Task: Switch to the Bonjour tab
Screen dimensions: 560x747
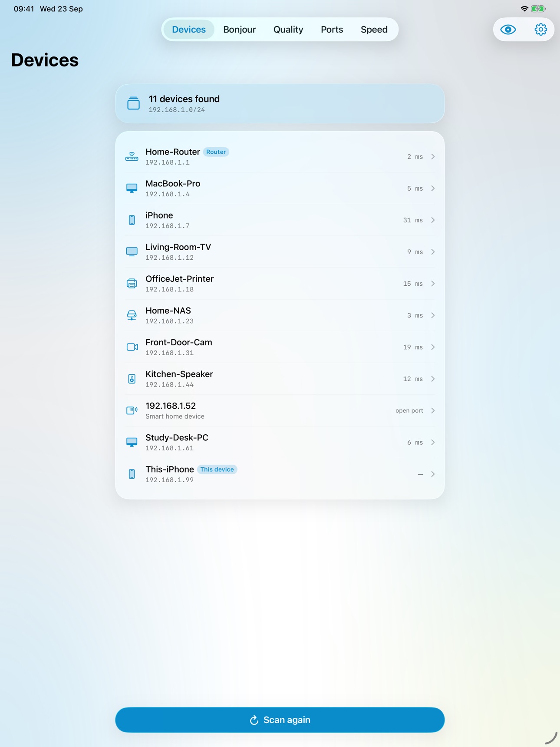Action: [240, 30]
